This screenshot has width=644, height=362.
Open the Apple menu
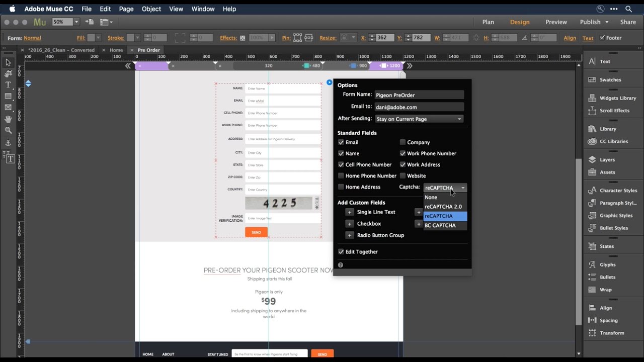tap(12, 9)
